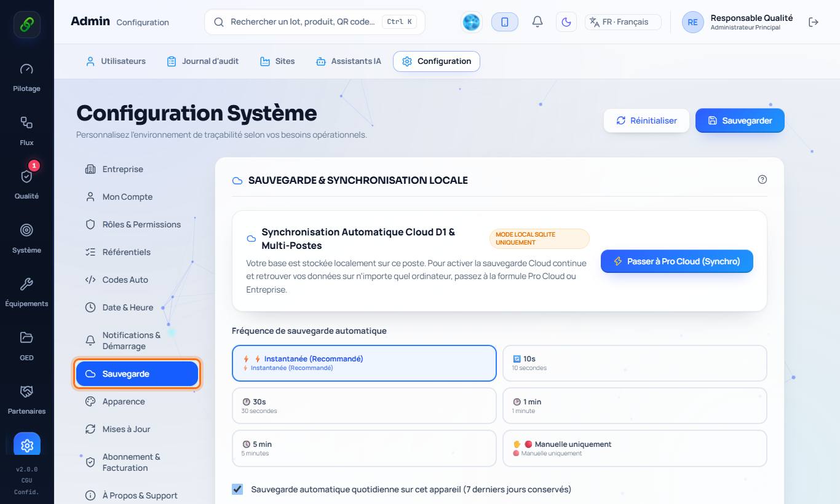Screen dimensions: 840x504
Task: Click Passer à Pro Cloud (Synchro)
Action: point(677,261)
